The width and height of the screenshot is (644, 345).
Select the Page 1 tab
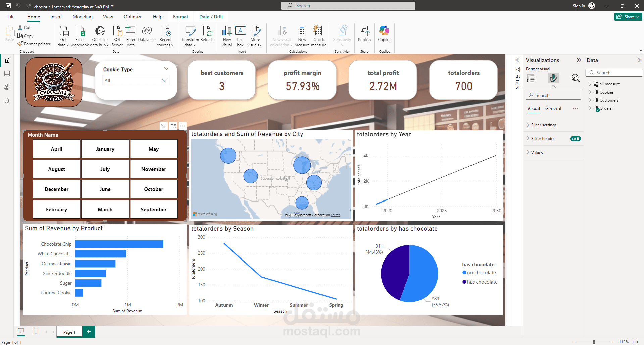[x=69, y=332]
